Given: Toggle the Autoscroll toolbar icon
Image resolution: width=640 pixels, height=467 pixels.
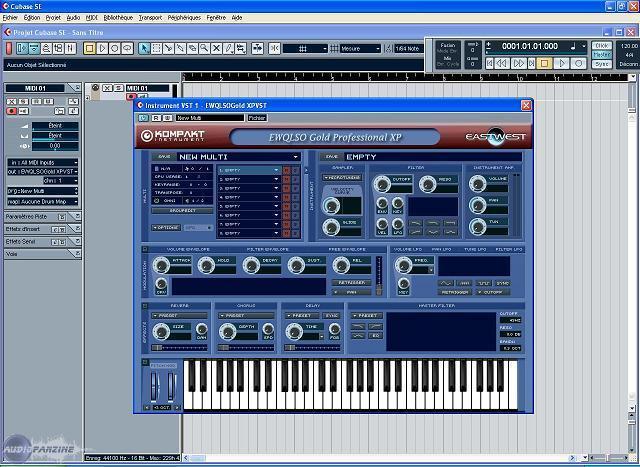Looking at the screenshot, I should tap(258, 49).
